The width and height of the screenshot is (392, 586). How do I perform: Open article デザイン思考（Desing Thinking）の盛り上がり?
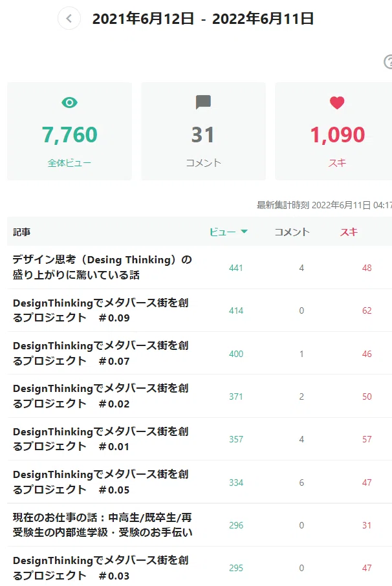[x=102, y=267]
